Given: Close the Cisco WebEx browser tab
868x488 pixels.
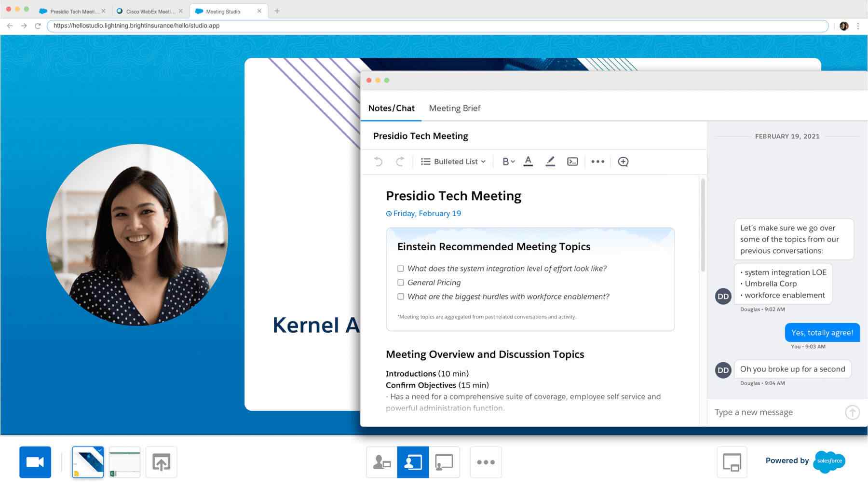Looking at the screenshot, I should point(181,11).
